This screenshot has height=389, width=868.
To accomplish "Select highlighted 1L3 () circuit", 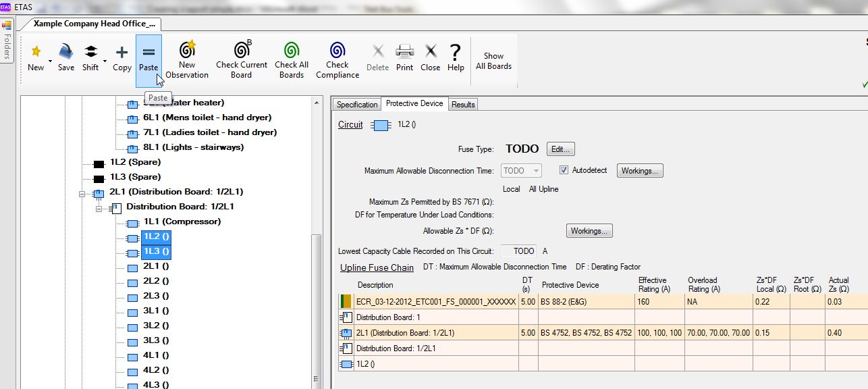I will click(156, 251).
